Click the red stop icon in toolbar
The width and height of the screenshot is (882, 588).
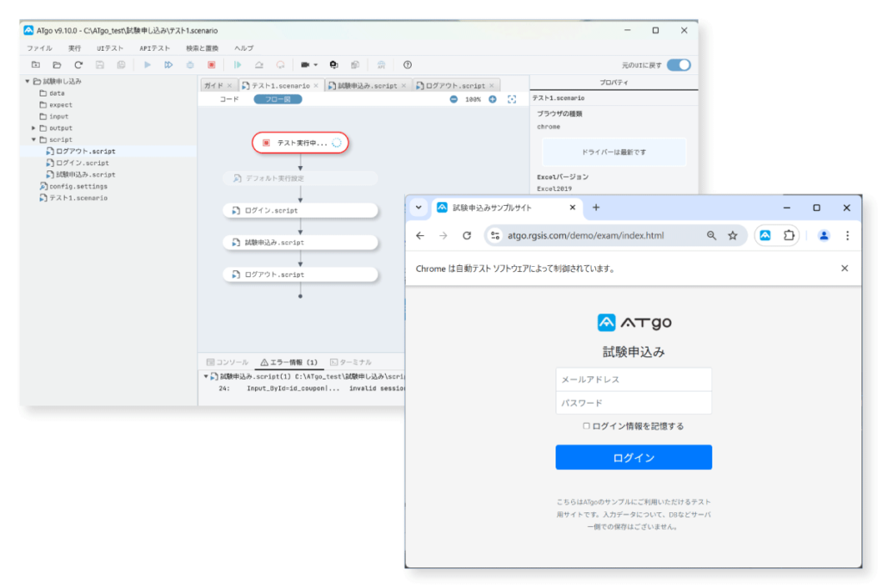pyautogui.click(x=212, y=65)
